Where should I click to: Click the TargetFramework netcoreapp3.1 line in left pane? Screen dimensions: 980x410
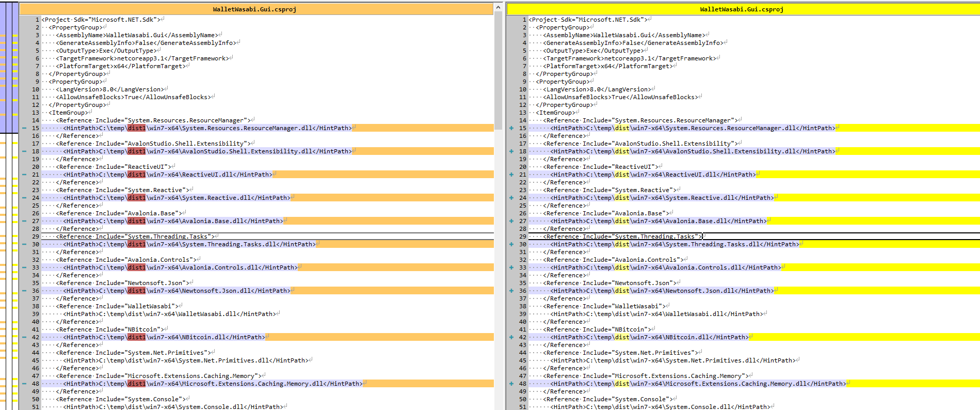(x=143, y=58)
